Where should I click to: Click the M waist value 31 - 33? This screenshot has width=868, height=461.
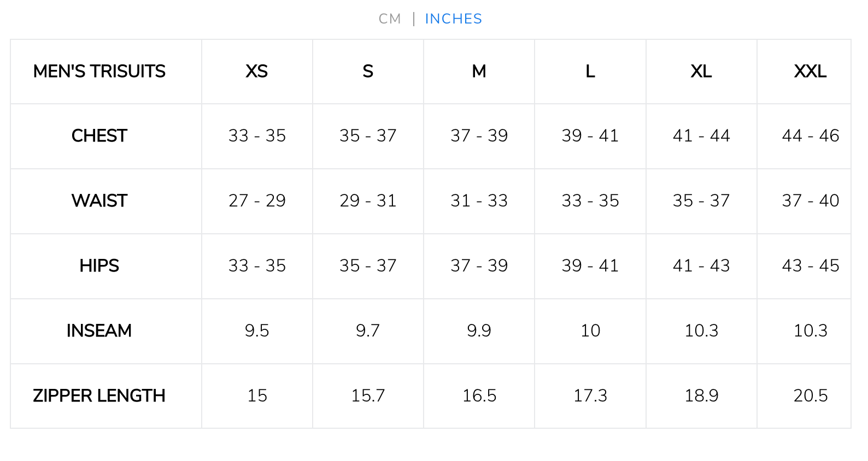click(x=479, y=201)
